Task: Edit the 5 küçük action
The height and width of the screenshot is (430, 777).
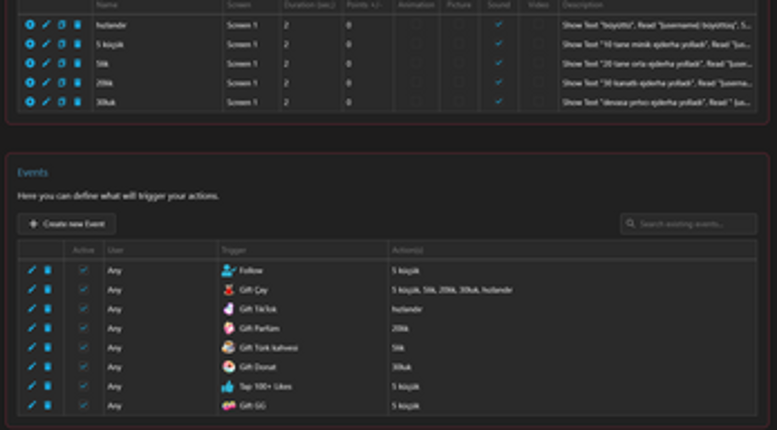Action: point(46,44)
